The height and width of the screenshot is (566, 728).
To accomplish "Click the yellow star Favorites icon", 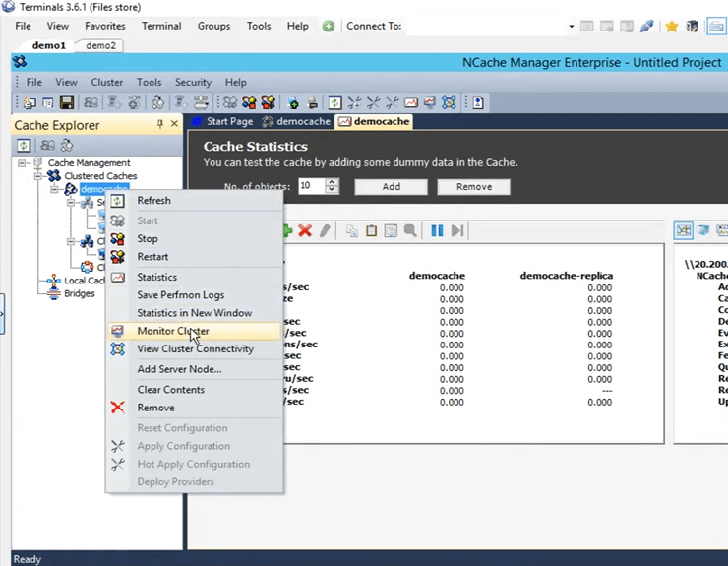I will click(x=671, y=26).
